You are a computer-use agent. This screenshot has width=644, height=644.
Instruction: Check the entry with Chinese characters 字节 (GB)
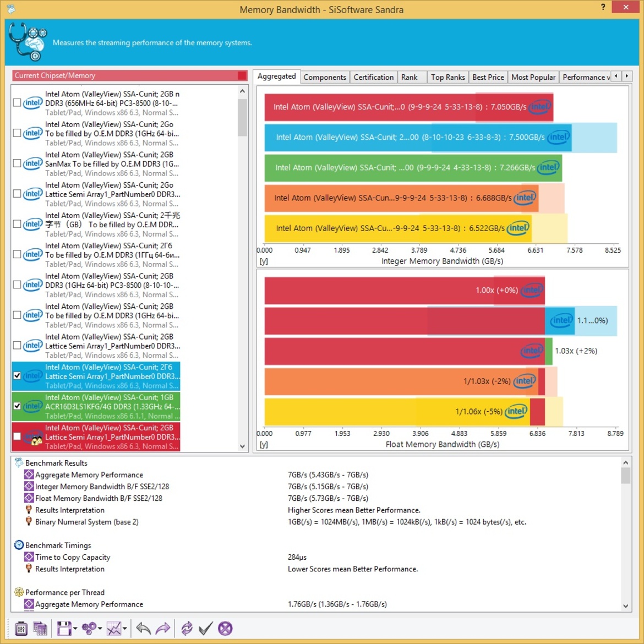pyautogui.click(x=17, y=224)
